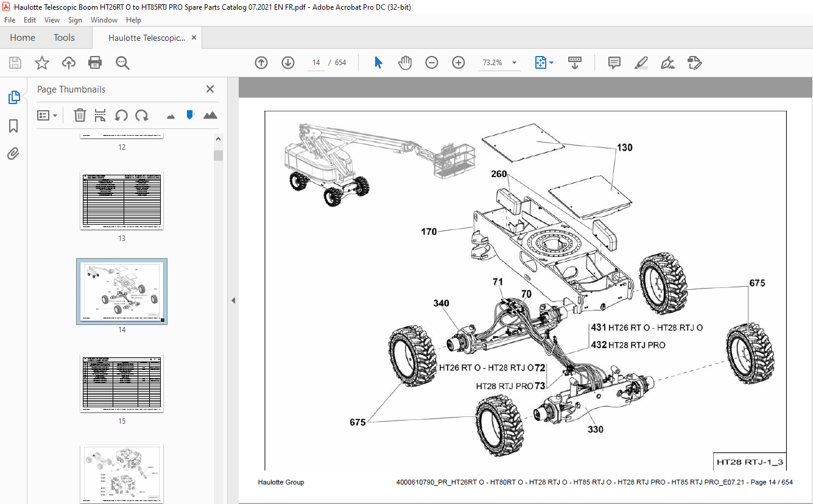Open the Bookmarks sidebar panel
Image resolution: width=813 pixels, height=504 pixels.
pyautogui.click(x=13, y=126)
